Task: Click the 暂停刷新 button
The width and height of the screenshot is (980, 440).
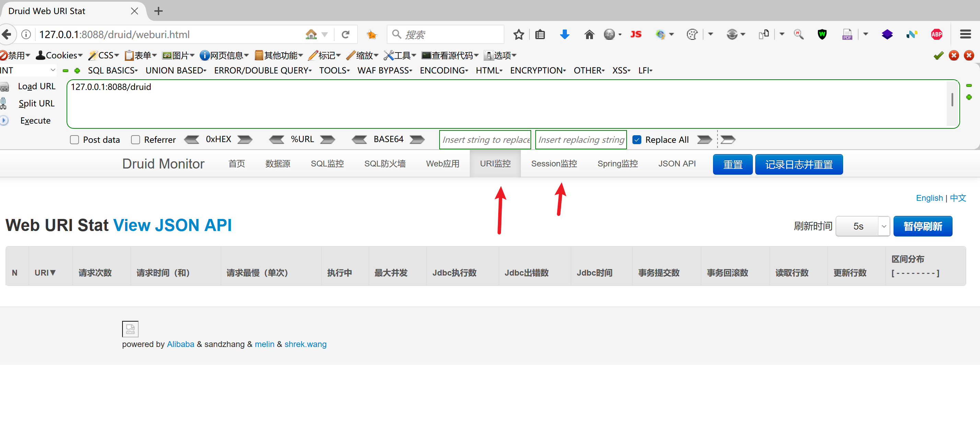Action: pos(923,227)
